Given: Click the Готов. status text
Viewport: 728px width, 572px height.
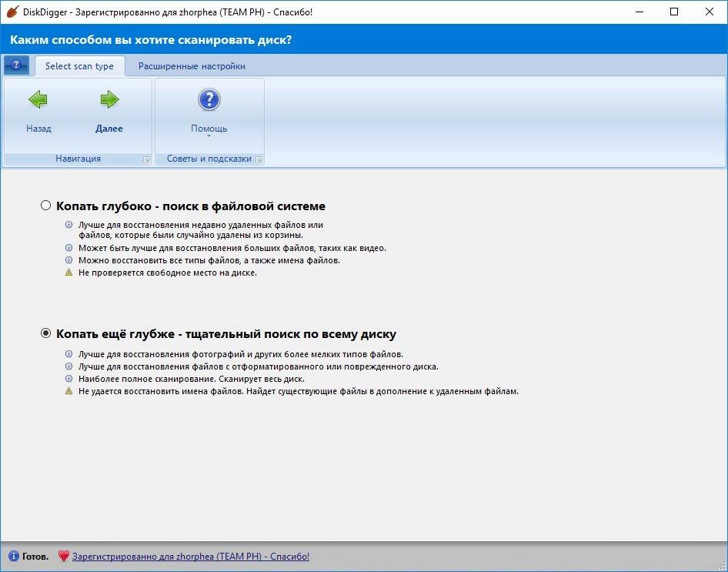Looking at the screenshot, I should point(35,556).
